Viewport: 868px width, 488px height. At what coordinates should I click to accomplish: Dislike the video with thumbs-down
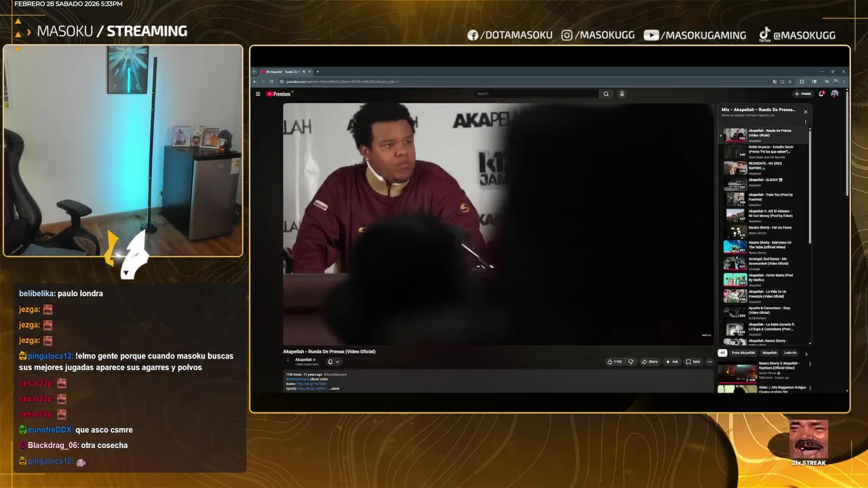click(631, 362)
